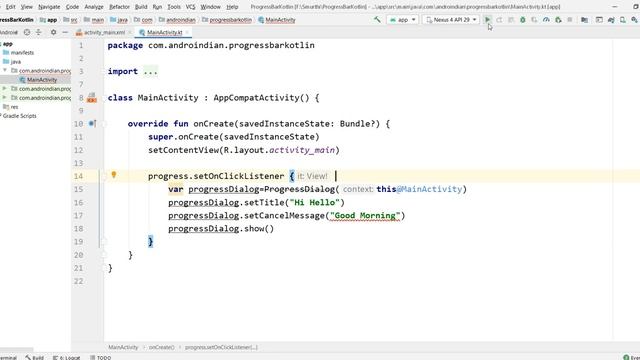Open the Build tool window button
Screen dimensions: 640x360
point(35,357)
